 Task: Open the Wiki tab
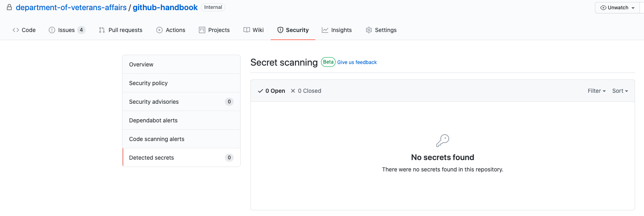click(254, 30)
